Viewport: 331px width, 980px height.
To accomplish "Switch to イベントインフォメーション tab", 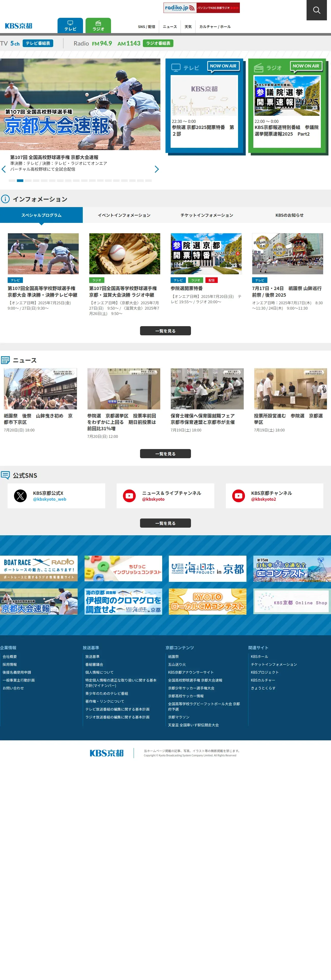I will pyautogui.click(x=124, y=215).
